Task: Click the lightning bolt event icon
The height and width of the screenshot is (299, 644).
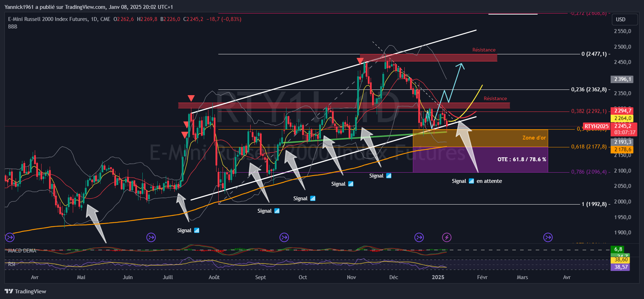Action: [447, 237]
